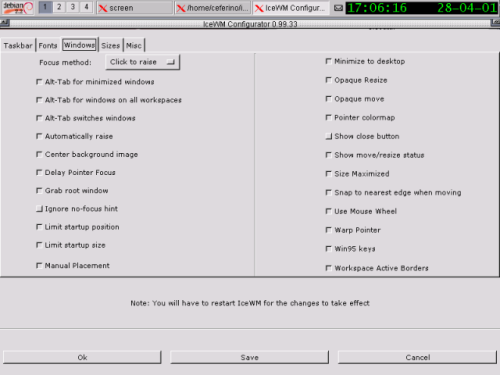
Task: Click the taskbar clock display
Action: coord(422,8)
